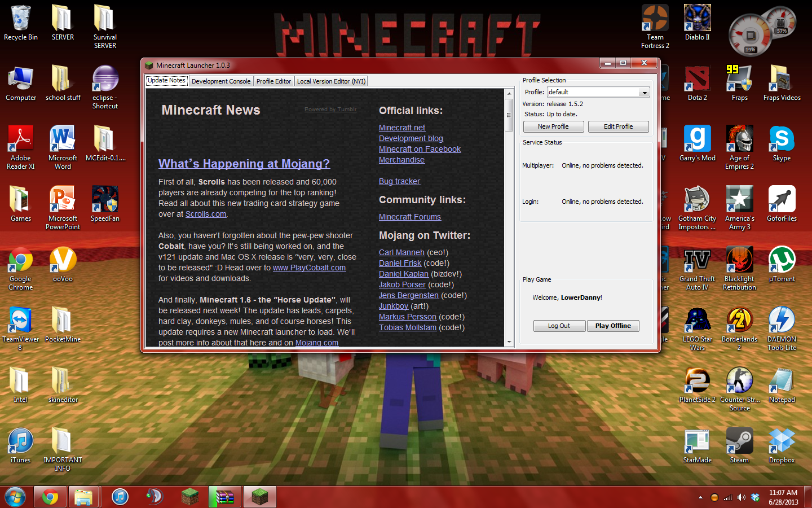
Task: Open Garry's Mod shortcut
Action: 698,143
